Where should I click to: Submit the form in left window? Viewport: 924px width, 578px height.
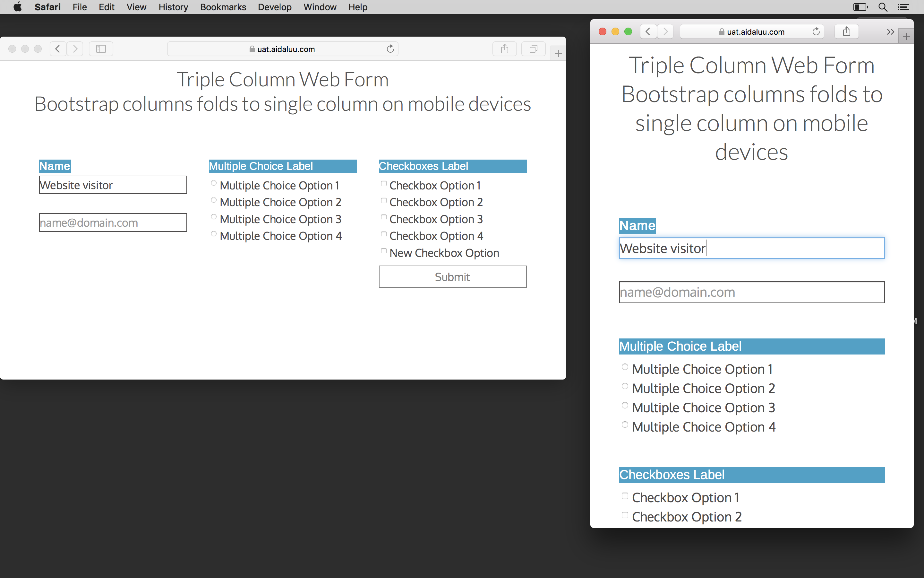452,277
